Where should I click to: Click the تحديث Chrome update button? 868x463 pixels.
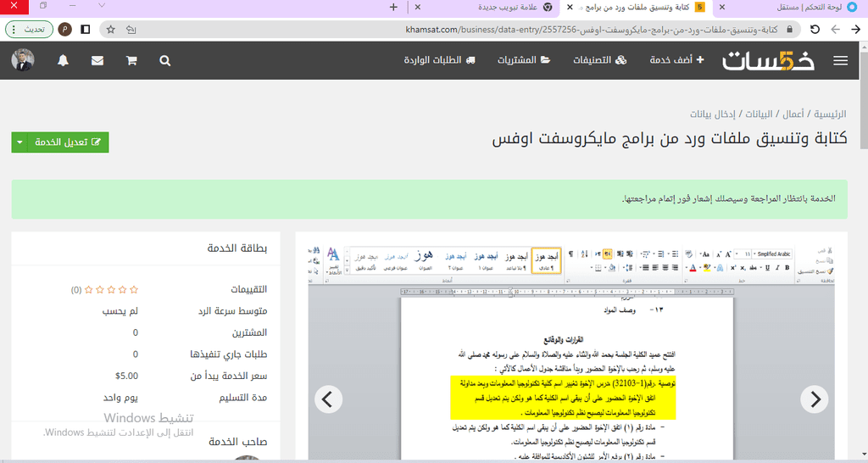pyautogui.click(x=29, y=30)
